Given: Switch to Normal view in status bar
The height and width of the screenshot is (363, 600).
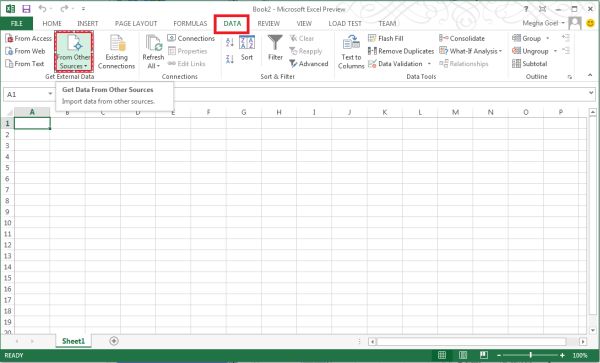Looking at the screenshot, I should (442, 355).
